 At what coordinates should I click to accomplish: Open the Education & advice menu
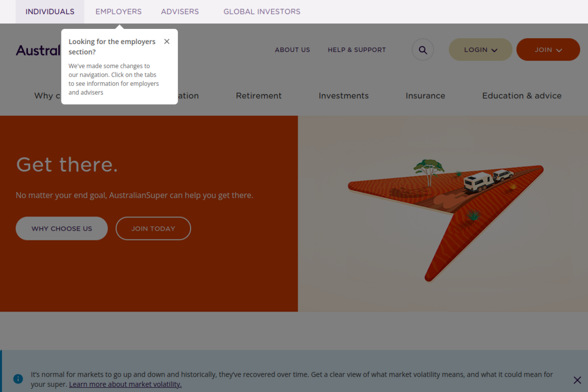tap(521, 96)
